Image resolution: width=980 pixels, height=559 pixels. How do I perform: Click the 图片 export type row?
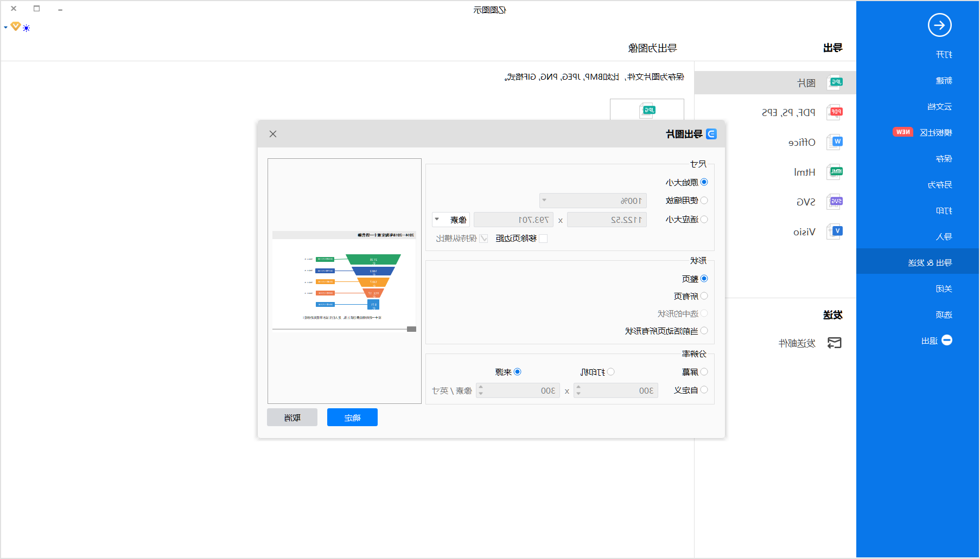pos(775,82)
